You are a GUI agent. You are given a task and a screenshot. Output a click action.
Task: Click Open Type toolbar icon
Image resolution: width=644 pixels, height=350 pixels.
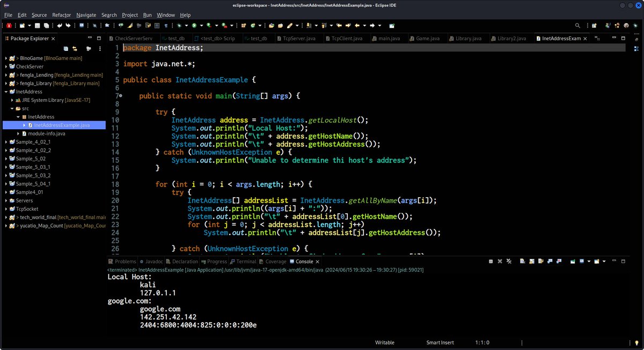click(271, 25)
